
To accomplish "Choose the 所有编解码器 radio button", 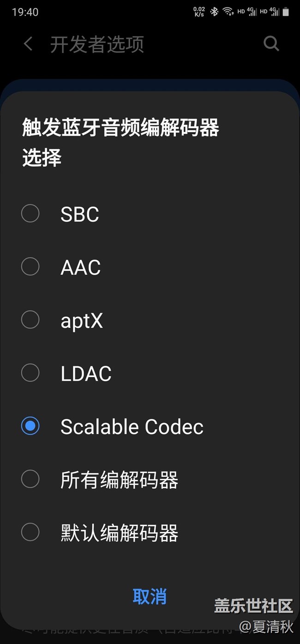I will coord(30,479).
